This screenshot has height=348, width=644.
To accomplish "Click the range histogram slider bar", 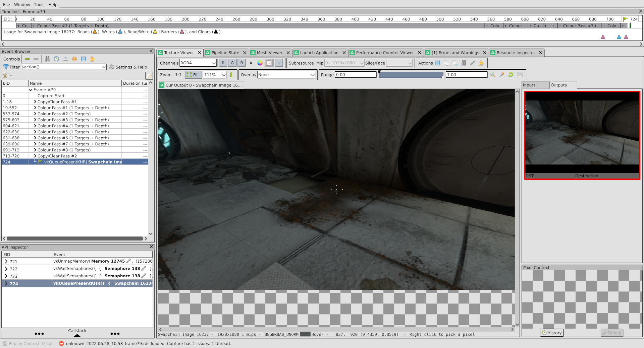I will pos(411,75).
